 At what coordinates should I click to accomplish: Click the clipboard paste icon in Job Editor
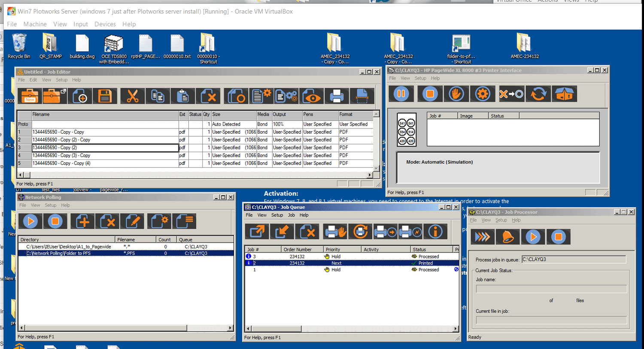[183, 96]
